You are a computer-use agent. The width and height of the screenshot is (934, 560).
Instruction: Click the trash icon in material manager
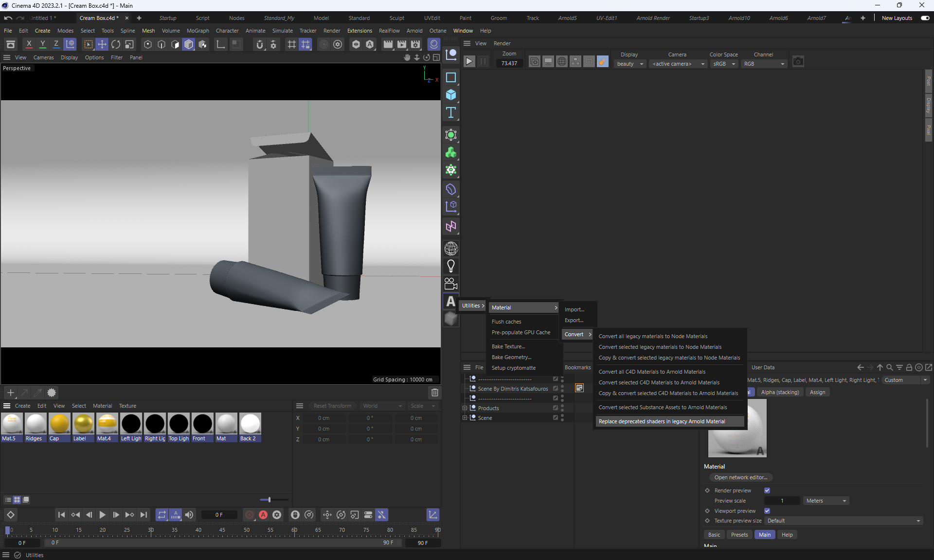435,392
